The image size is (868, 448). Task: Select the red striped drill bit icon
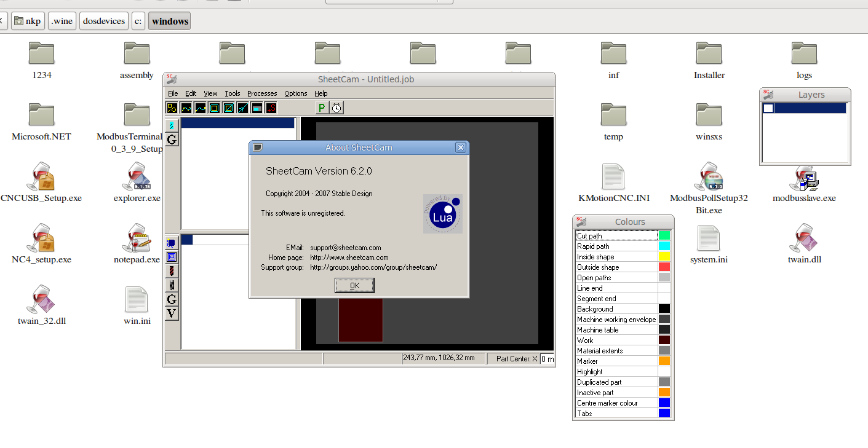pos(172,271)
